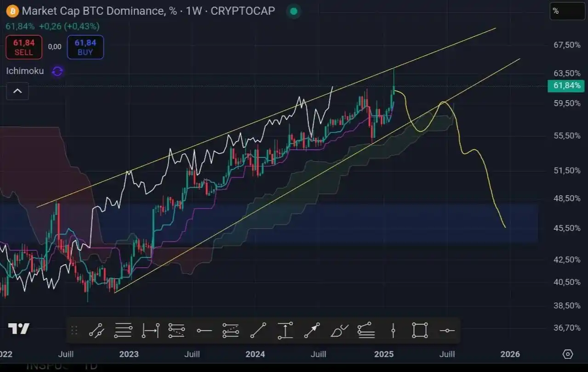Select the horizontal line tool

(x=447, y=330)
